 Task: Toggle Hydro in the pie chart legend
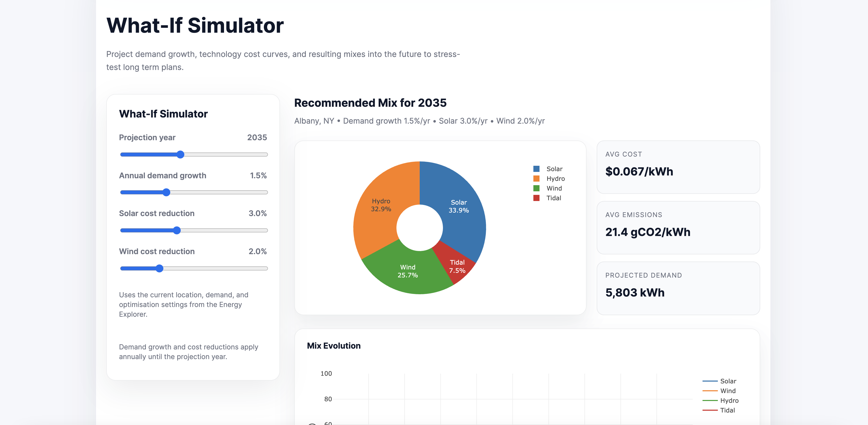(555, 179)
